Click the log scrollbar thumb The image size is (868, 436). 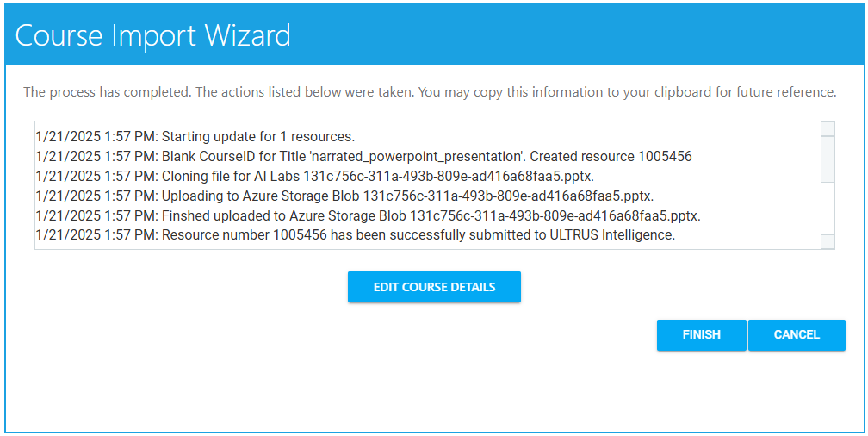click(828, 159)
